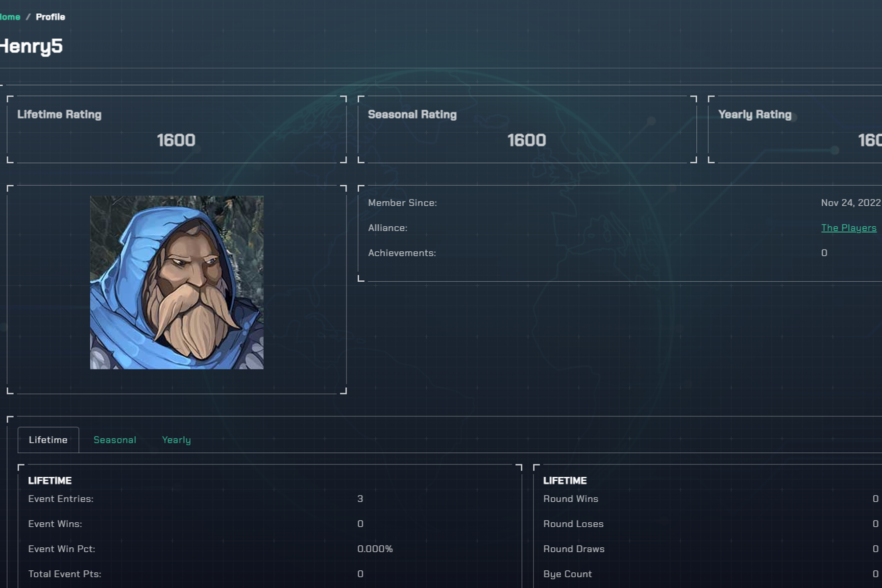Click the Event Entries label

(61, 499)
